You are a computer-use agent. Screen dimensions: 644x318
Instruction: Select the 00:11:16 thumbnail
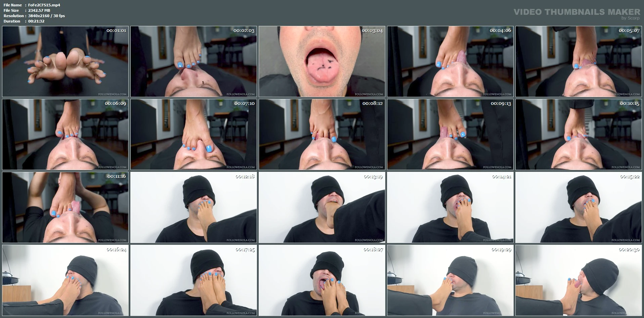click(65, 207)
